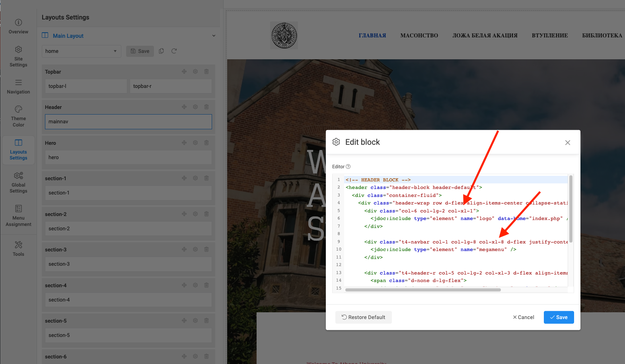
Task: Open the МАСОНСТВО menu item
Action: (419, 35)
